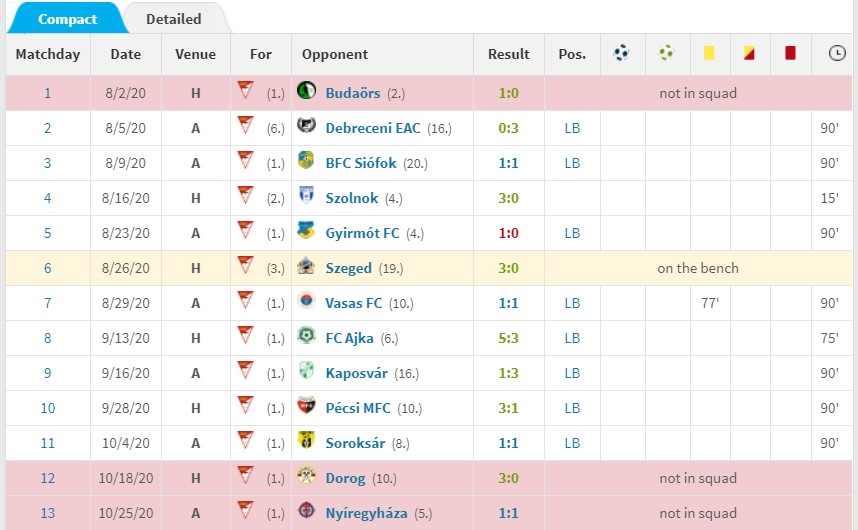Click the minutes played clock icon
Image resolution: width=858 pixels, height=530 pixels.
(x=837, y=53)
